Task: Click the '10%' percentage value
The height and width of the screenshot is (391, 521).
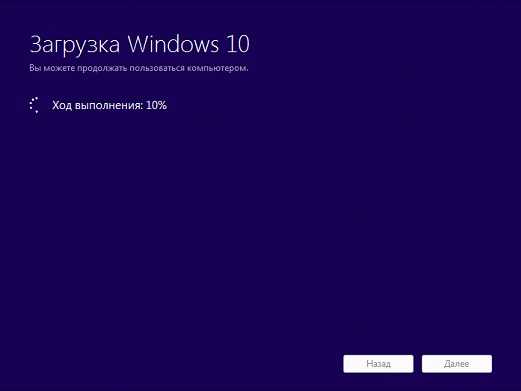Action: coord(156,105)
